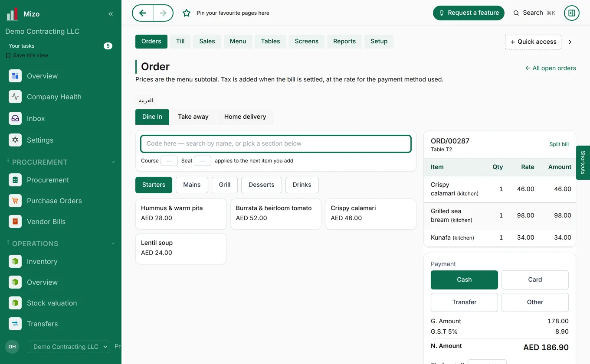Choose the Seat selector

[x=203, y=161]
